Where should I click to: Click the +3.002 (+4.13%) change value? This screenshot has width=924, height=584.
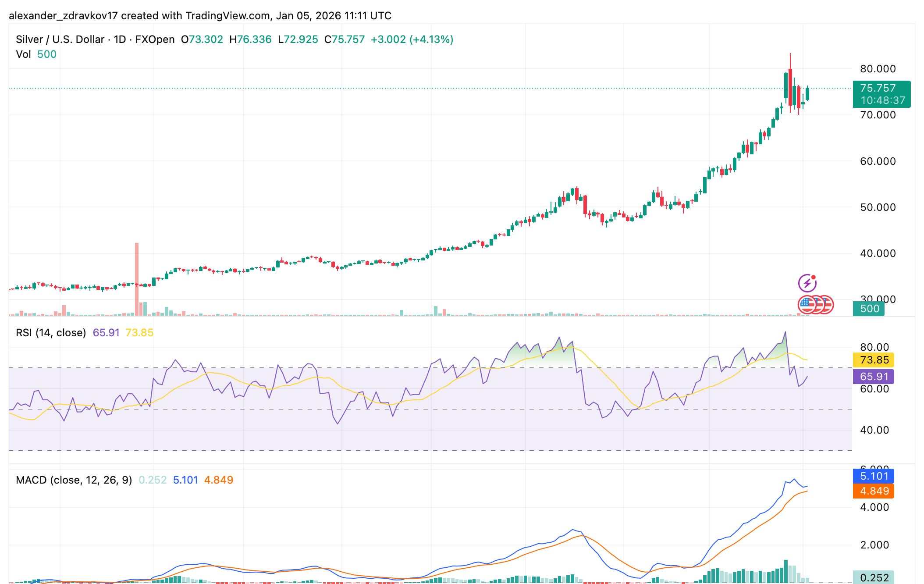click(412, 39)
